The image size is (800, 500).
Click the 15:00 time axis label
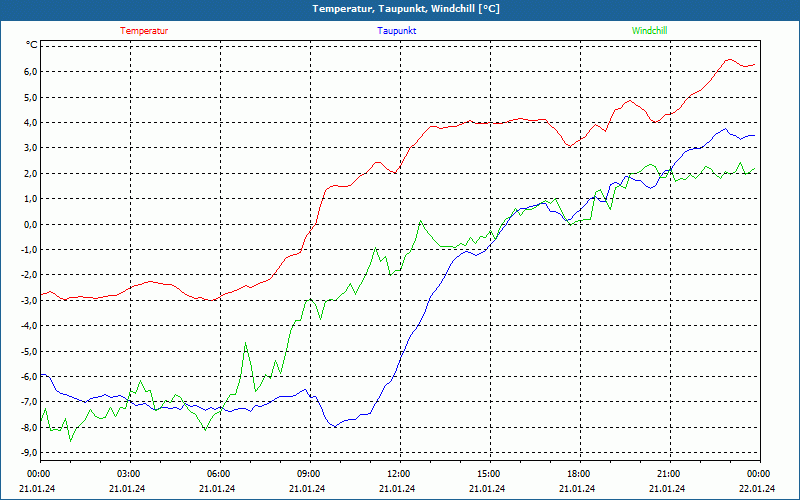488,474
